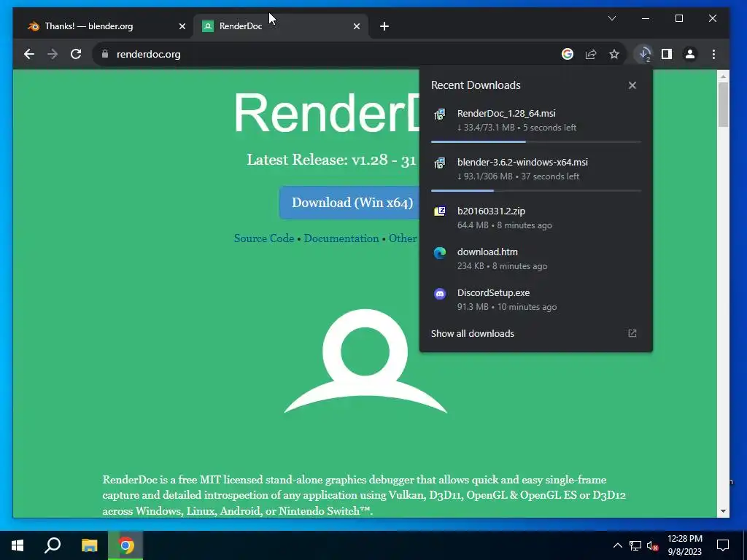747x560 pixels.
Task: Click the Recent Downloads heading
Action: coord(476,85)
